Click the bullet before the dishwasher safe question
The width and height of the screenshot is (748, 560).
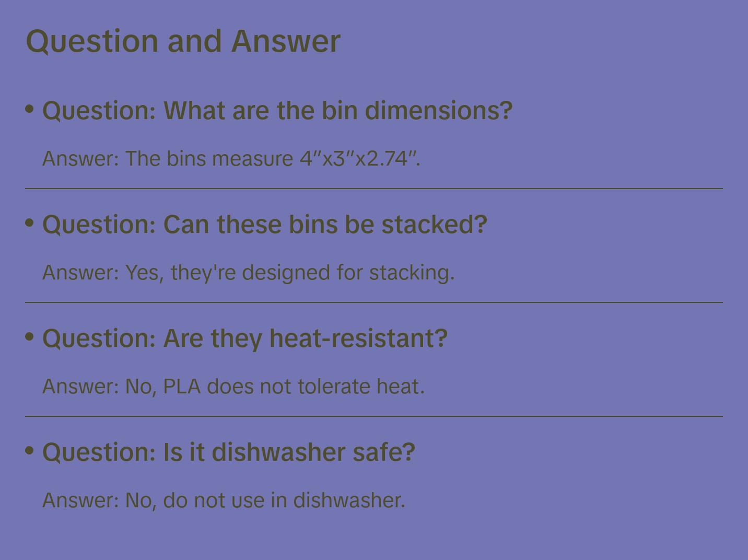(x=30, y=450)
